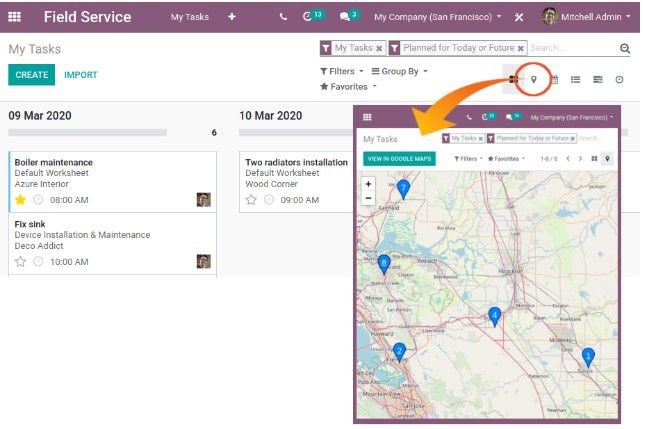Switch to Gantt view icon
This screenshot has width=645, height=429.
(x=597, y=79)
